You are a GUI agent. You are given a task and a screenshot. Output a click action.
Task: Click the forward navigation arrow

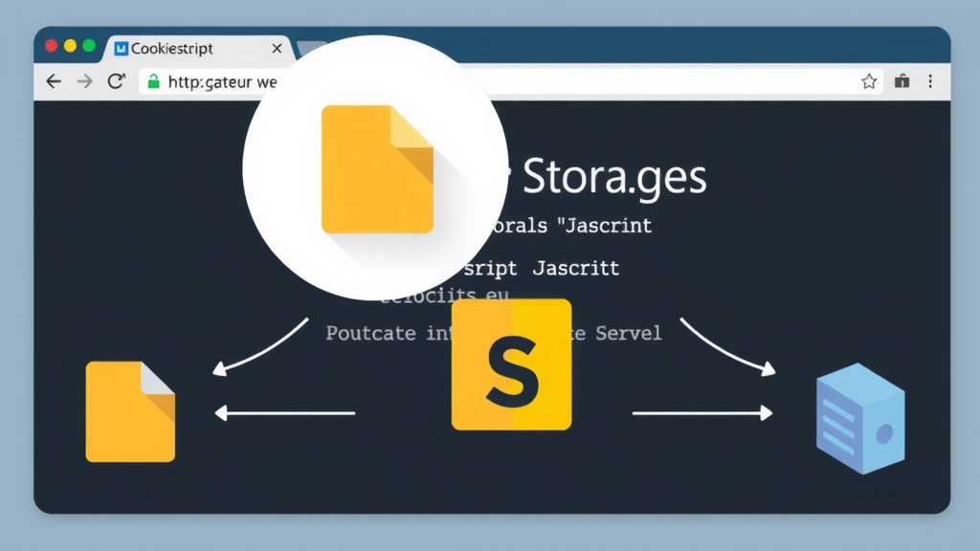tap(84, 82)
